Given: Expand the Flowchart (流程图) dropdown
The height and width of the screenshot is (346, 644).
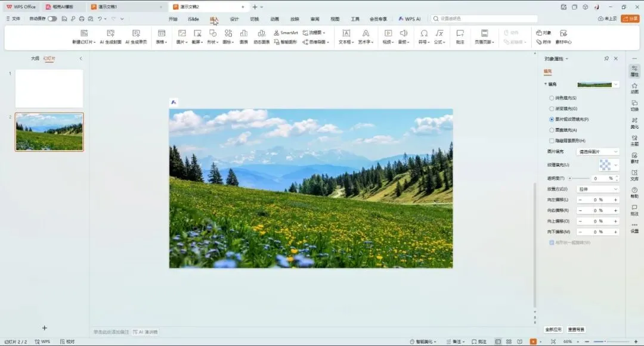Looking at the screenshot, I should coord(314,32).
